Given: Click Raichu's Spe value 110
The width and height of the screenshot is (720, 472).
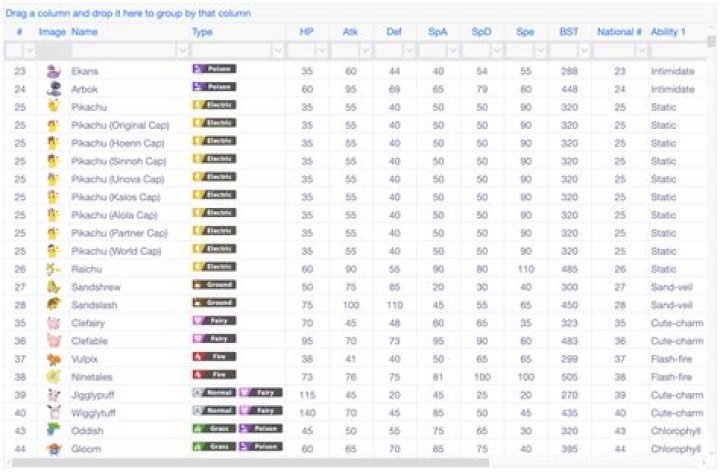Looking at the screenshot, I should coord(525,269).
